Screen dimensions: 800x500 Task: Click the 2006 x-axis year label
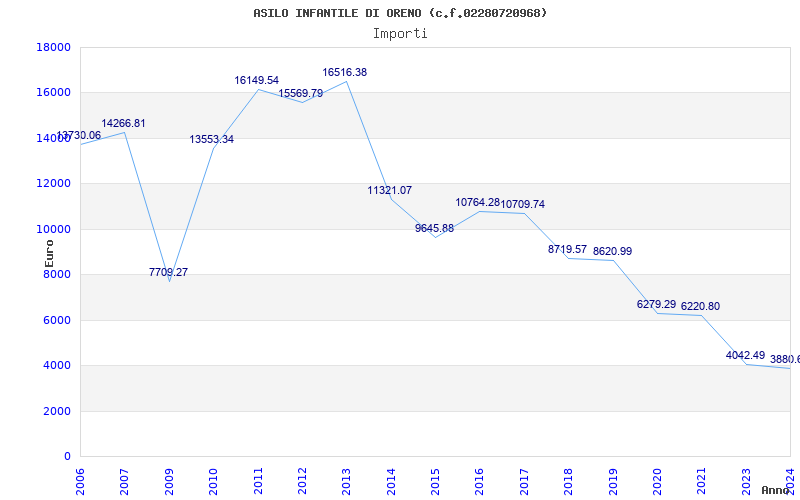pyautogui.click(x=80, y=481)
